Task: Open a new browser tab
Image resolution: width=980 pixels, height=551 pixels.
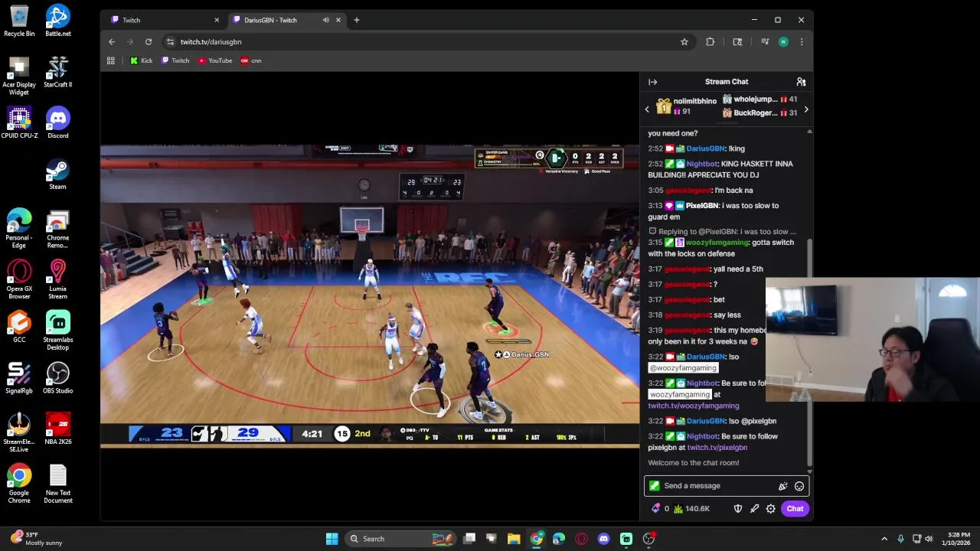Action: point(356,20)
